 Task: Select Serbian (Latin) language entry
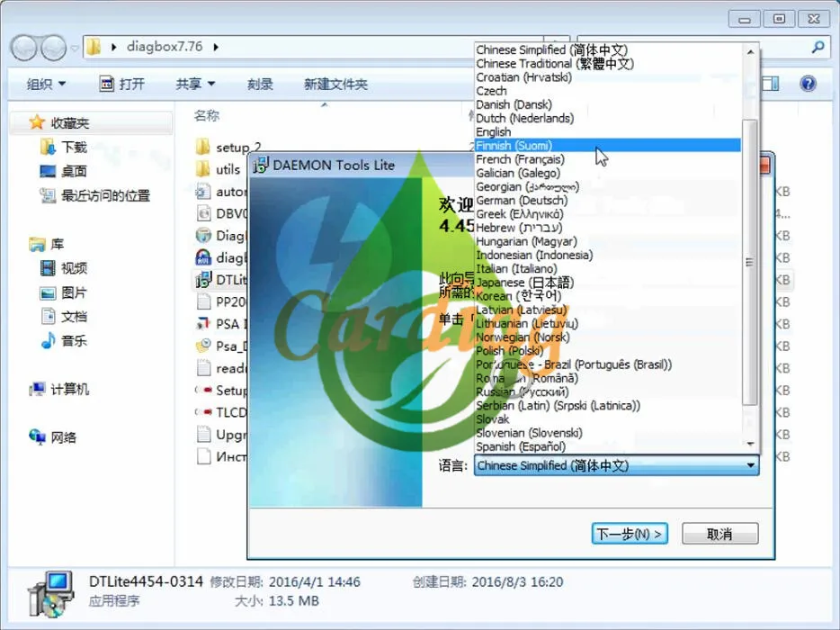[607, 405]
